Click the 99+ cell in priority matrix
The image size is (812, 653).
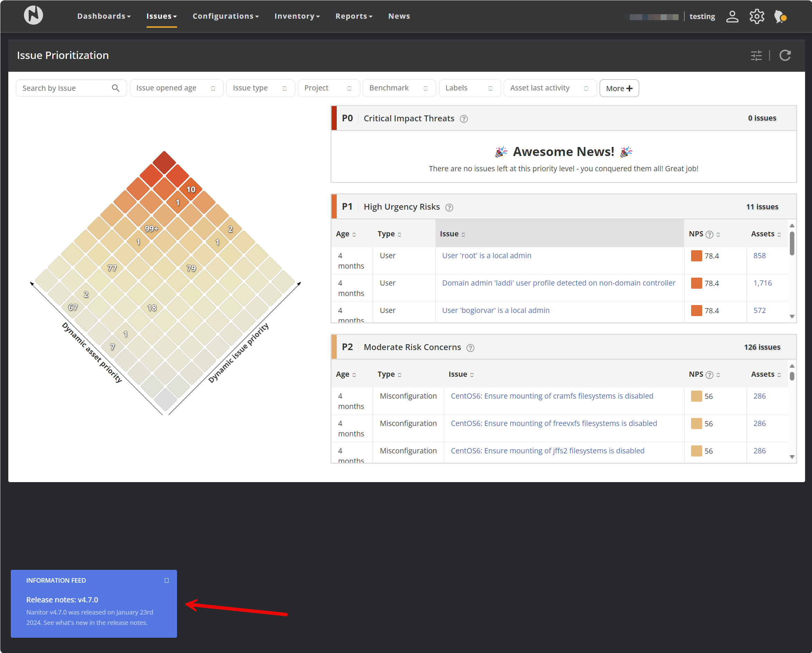point(151,229)
